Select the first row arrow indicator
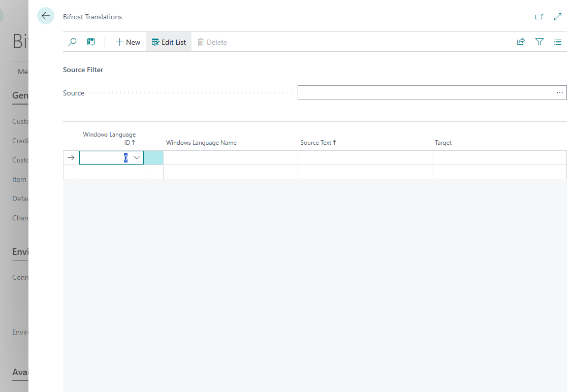This screenshot has width=573, height=392. coord(71,157)
